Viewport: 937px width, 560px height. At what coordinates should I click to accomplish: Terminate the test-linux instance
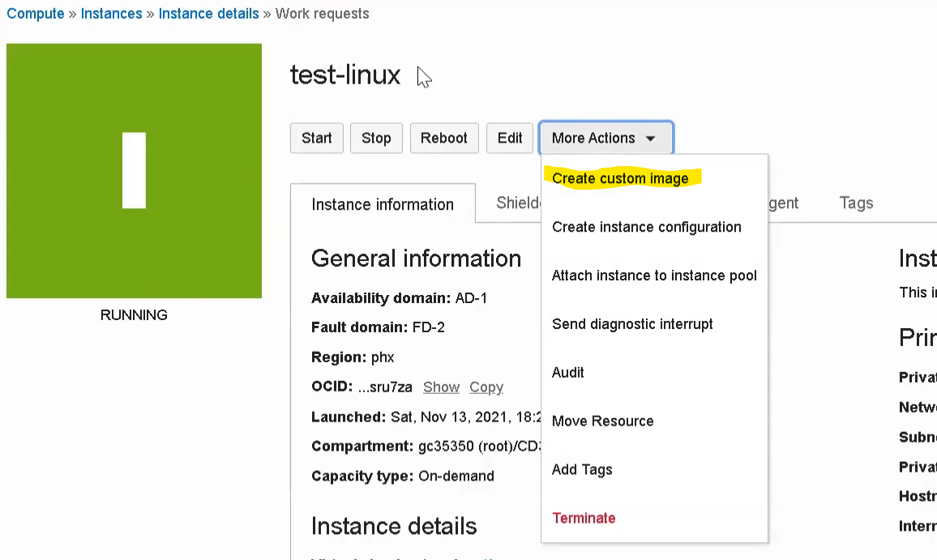tap(584, 518)
